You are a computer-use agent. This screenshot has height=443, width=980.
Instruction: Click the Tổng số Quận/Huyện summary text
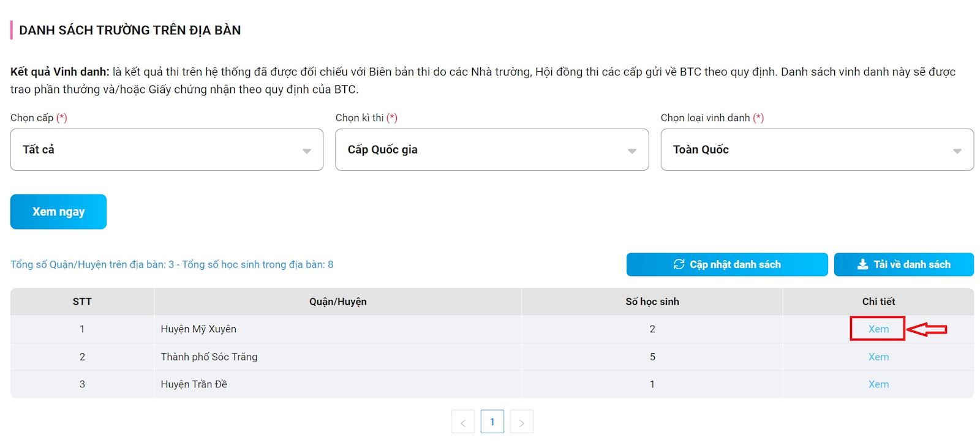coord(171,264)
